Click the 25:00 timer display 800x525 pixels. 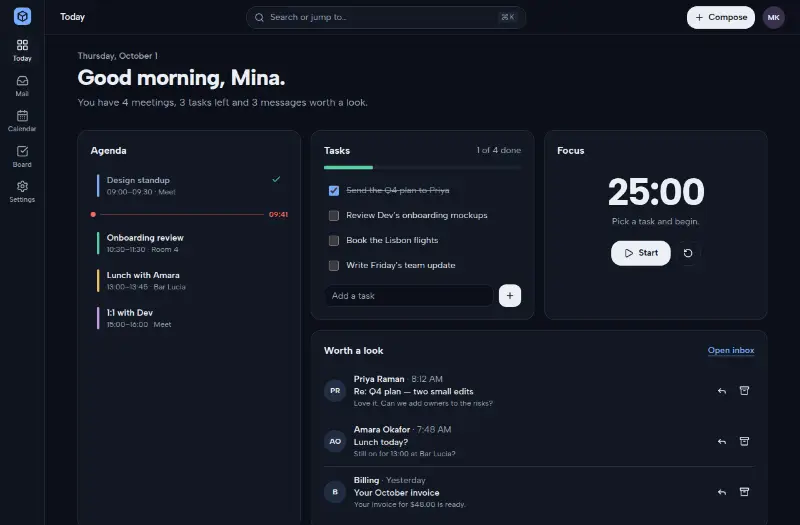click(x=656, y=192)
